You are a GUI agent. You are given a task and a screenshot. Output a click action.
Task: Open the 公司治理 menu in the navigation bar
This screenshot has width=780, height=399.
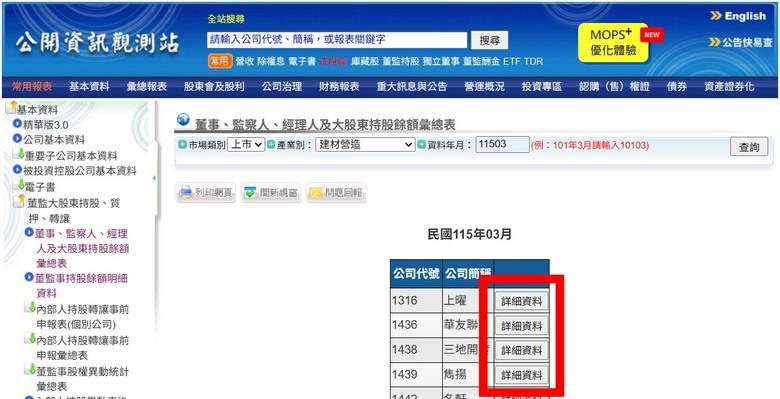coord(282,87)
